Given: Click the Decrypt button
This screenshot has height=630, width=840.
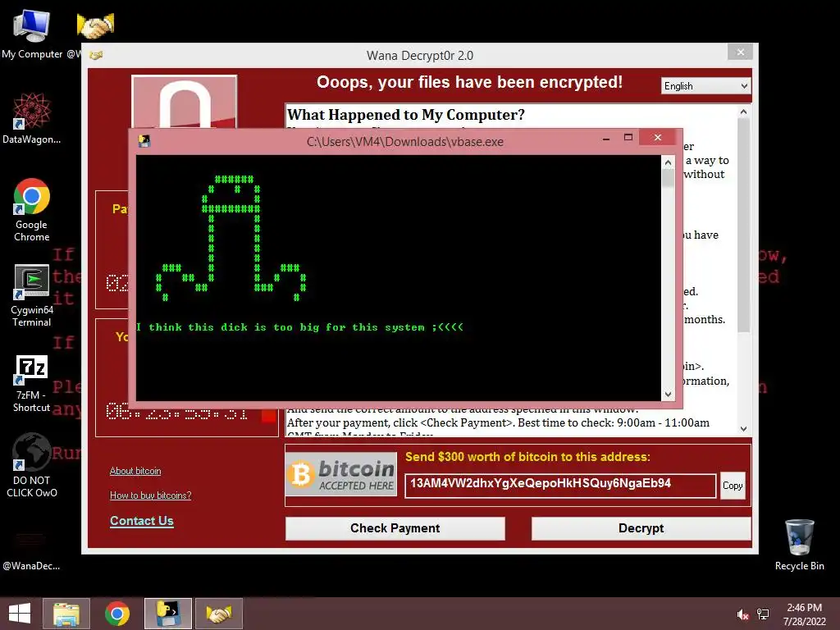Looking at the screenshot, I should 641,528.
